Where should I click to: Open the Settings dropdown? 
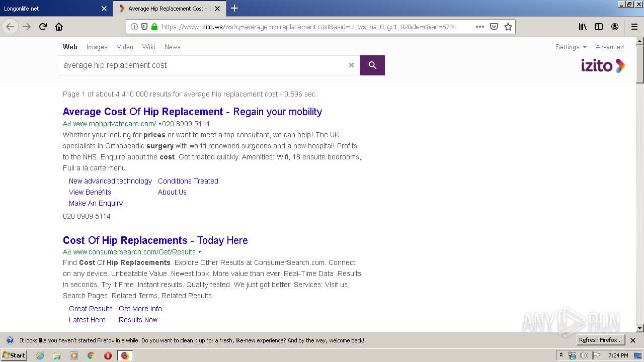click(571, 47)
